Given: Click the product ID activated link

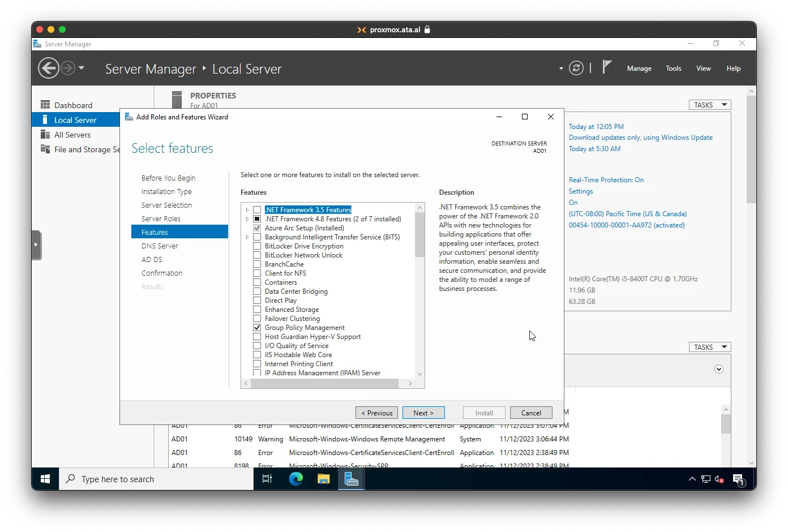Looking at the screenshot, I should click(627, 225).
